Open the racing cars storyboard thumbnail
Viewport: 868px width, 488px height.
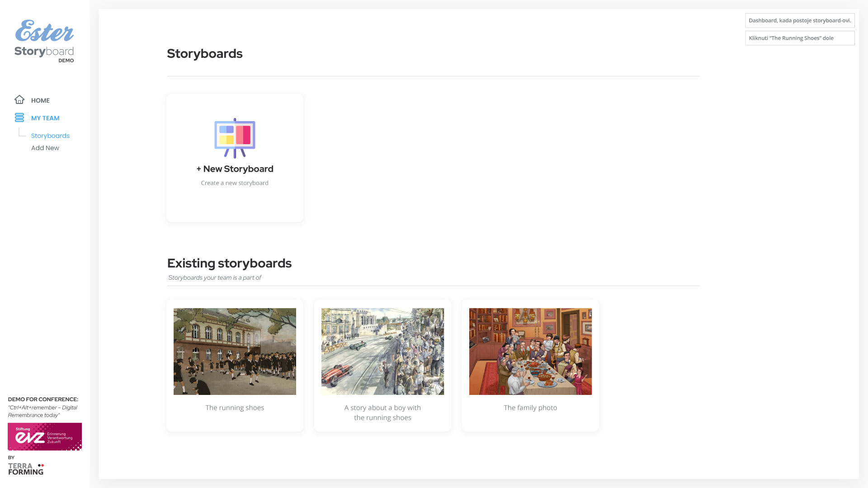382,352
